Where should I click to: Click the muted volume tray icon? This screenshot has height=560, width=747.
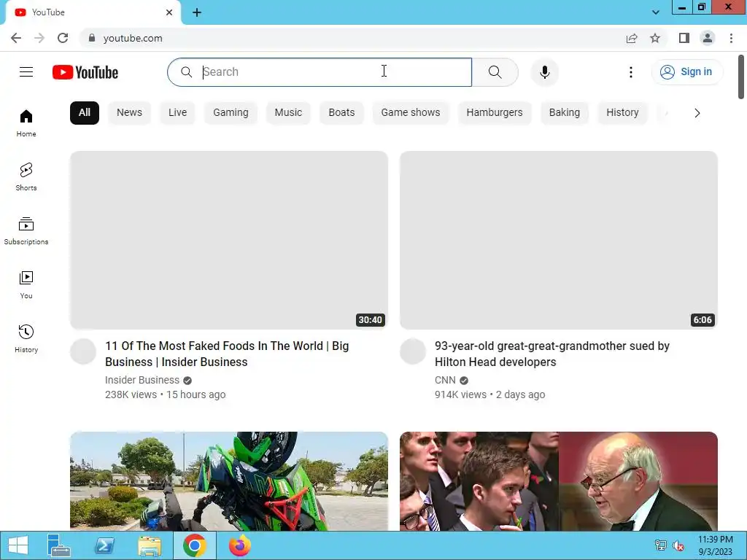tap(678, 545)
